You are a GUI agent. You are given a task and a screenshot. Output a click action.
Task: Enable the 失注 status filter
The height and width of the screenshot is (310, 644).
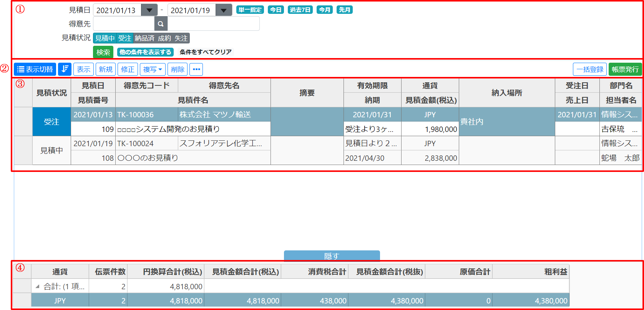pyautogui.click(x=181, y=38)
